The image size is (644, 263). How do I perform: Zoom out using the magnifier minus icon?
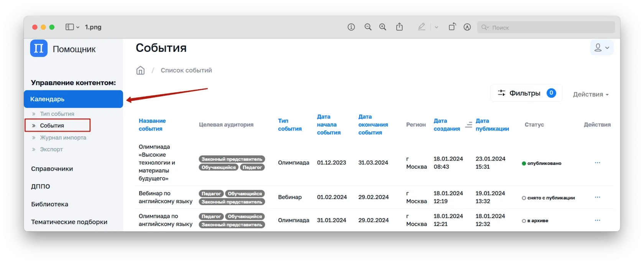(368, 27)
